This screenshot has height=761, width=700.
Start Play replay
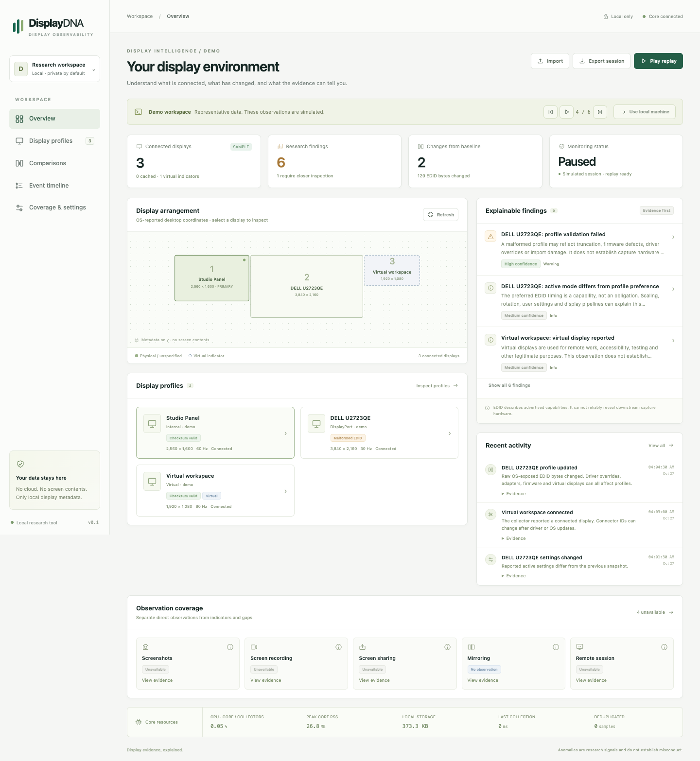point(658,61)
